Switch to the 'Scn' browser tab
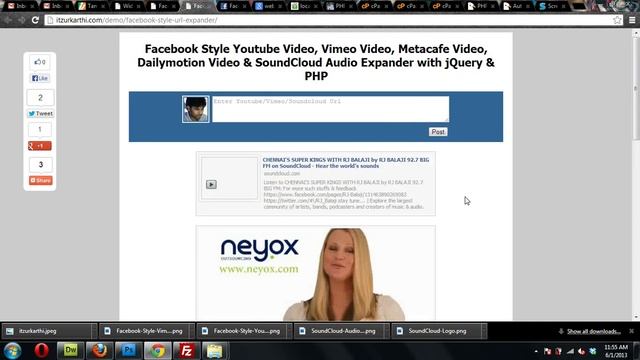The width and height of the screenshot is (640, 360). tap(553, 6)
